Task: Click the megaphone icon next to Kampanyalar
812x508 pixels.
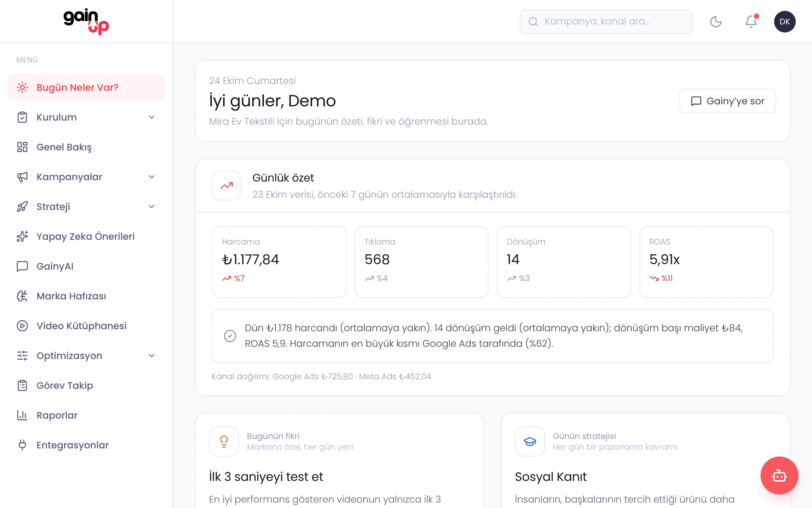Action: tap(22, 177)
